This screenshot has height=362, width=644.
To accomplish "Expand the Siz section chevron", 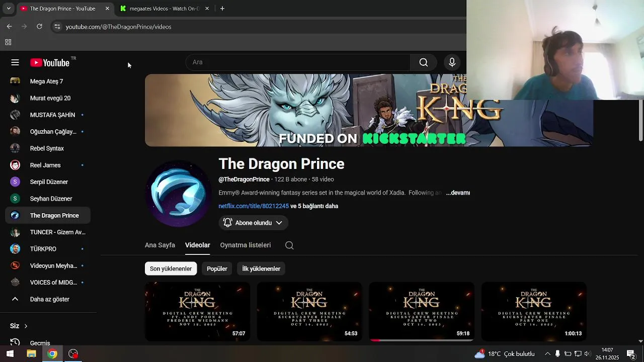I will (x=26, y=326).
